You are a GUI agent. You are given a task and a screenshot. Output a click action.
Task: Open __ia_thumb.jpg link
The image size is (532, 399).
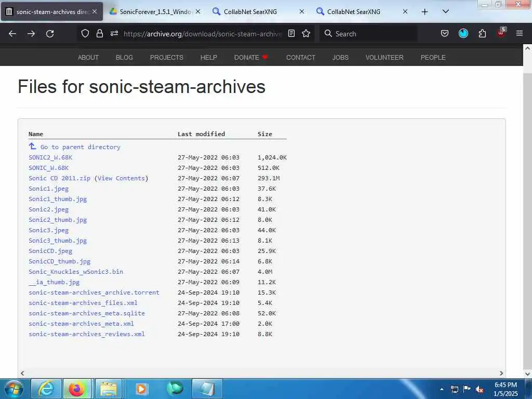point(54,282)
